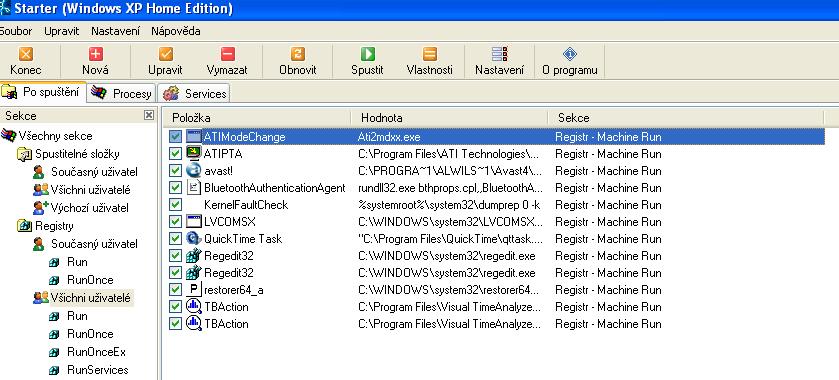Click the Spustit green play icon
839x380 pixels.
tap(368, 54)
